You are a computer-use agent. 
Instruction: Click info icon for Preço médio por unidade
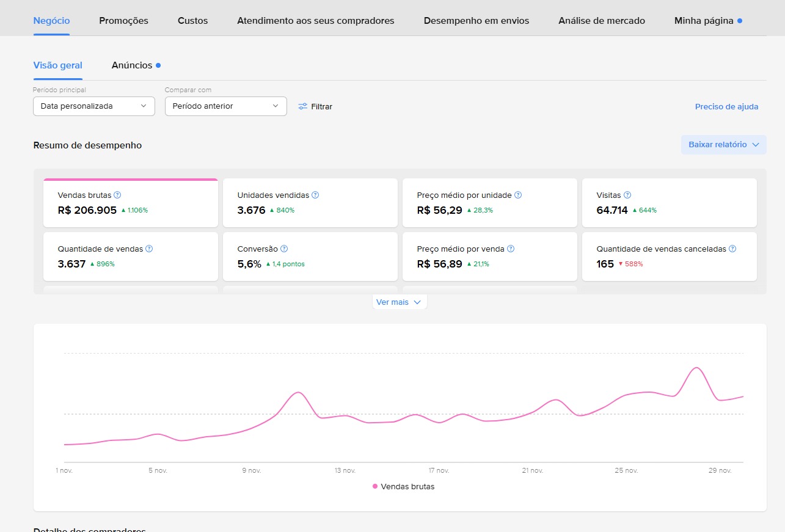pos(518,195)
